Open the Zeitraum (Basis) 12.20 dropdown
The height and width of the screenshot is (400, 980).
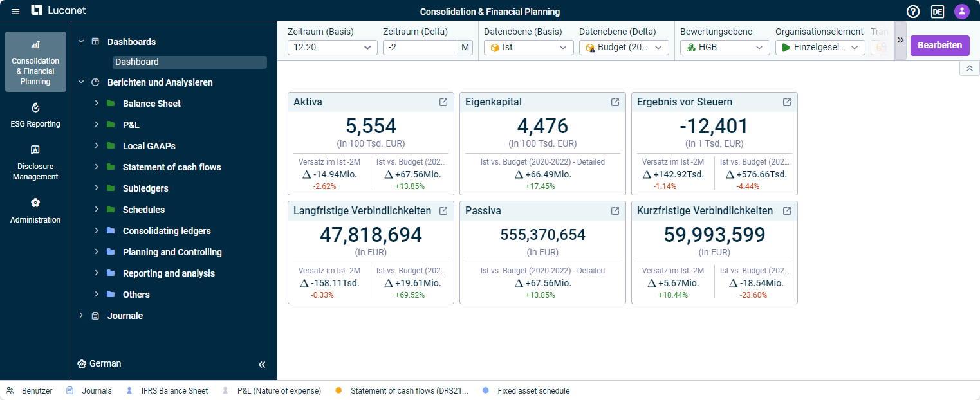[333, 48]
